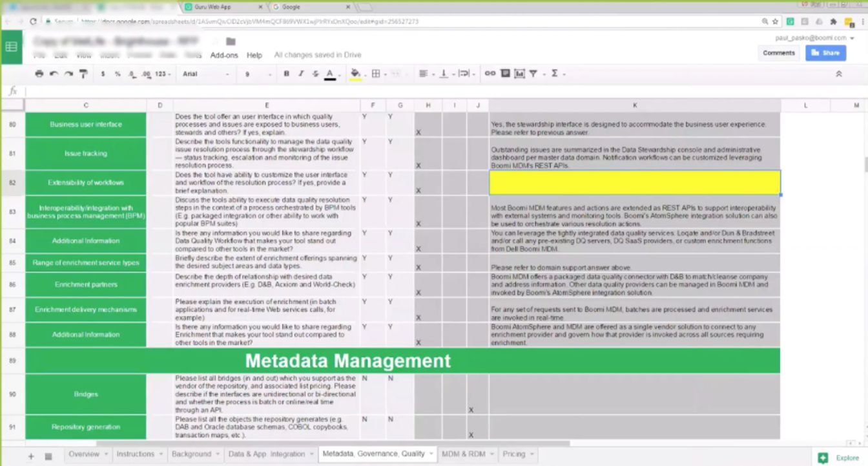Click the Bridges cell in row 90
This screenshot has height=466, width=868.
86,394
